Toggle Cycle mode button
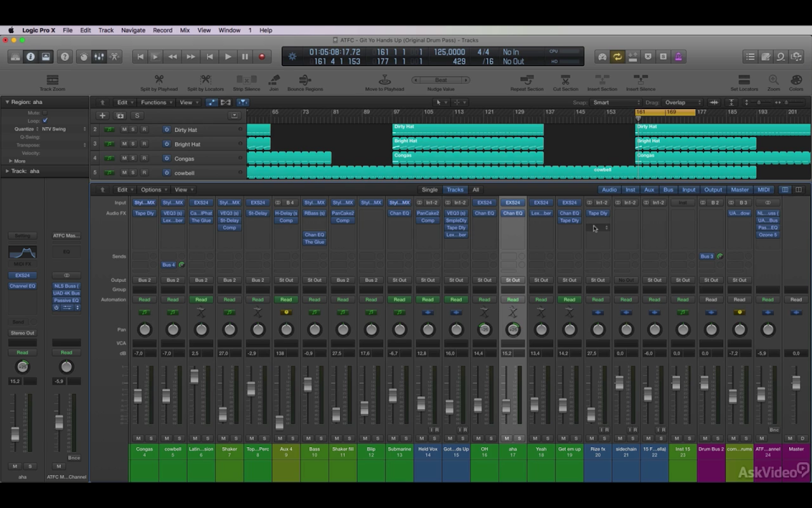Screen dimensions: 812x508 click(617, 57)
